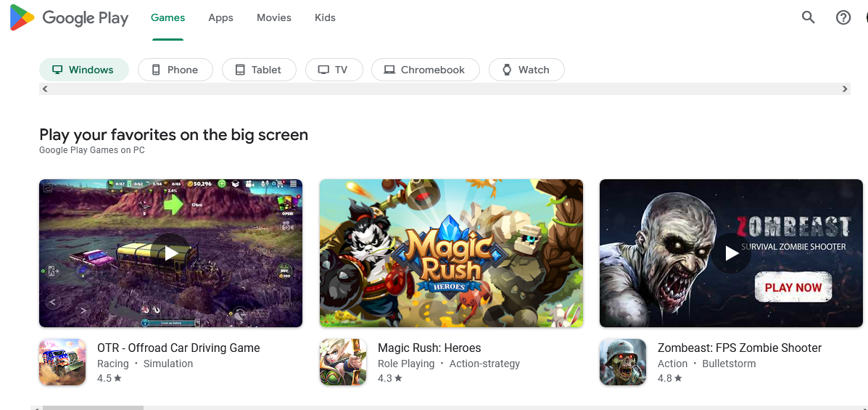Open the Movies tab

(x=273, y=17)
